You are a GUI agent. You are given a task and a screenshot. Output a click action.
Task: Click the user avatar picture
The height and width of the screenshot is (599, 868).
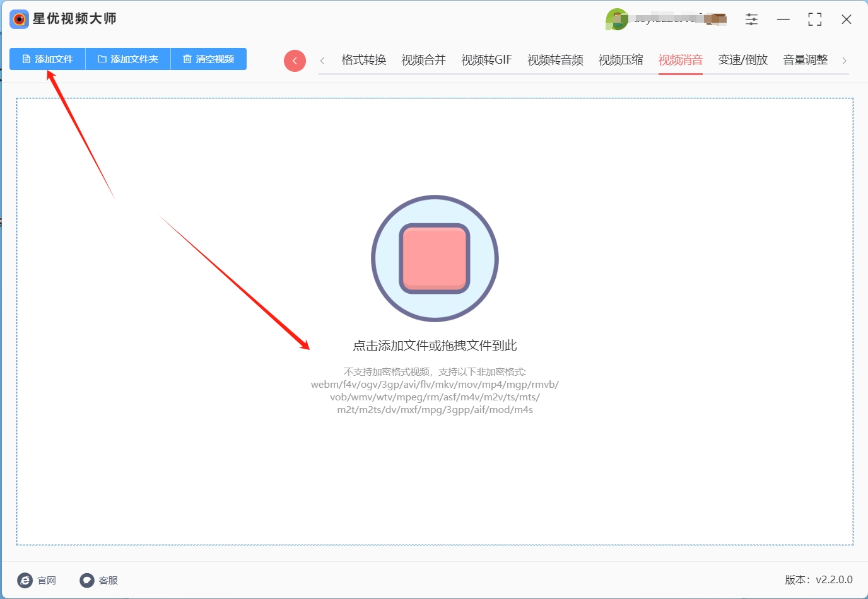click(x=616, y=20)
